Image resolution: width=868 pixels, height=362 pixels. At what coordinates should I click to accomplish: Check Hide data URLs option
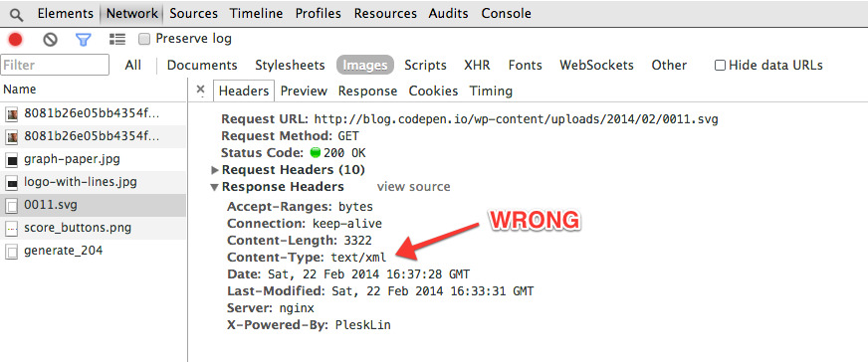[720, 66]
